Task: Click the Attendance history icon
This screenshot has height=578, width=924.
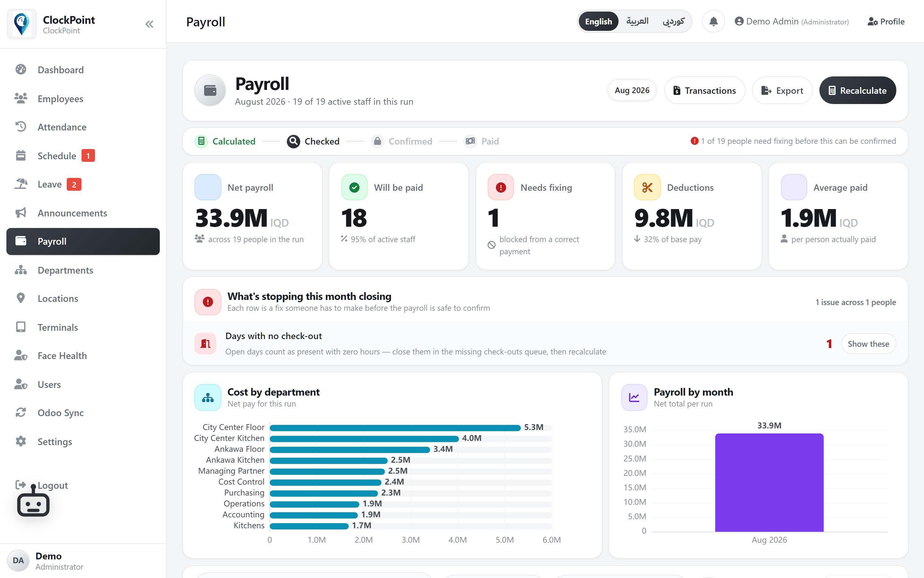Action: [21, 127]
